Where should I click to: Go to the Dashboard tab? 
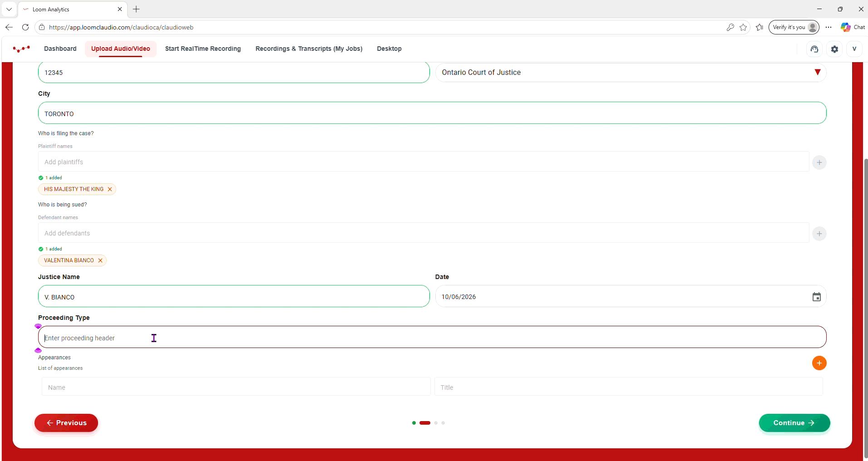tap(60, 49)
